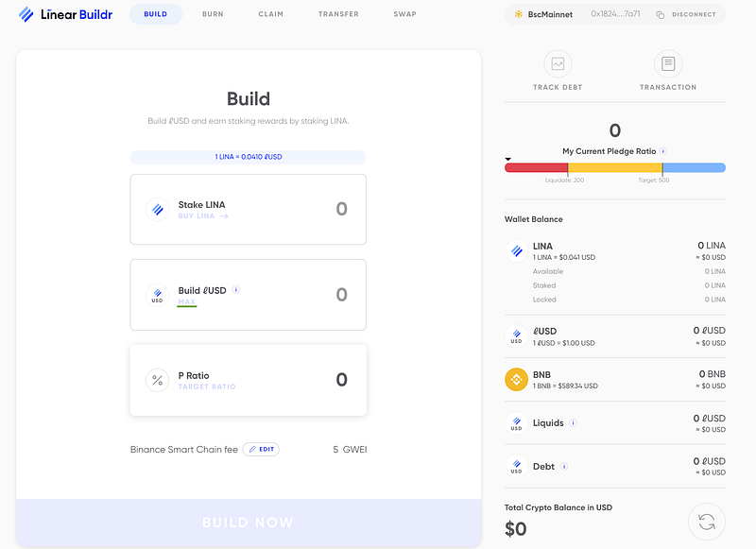Click the Stake LINA token icon
Viewport: 756px width, 549px height.
[x=157, y=210]
